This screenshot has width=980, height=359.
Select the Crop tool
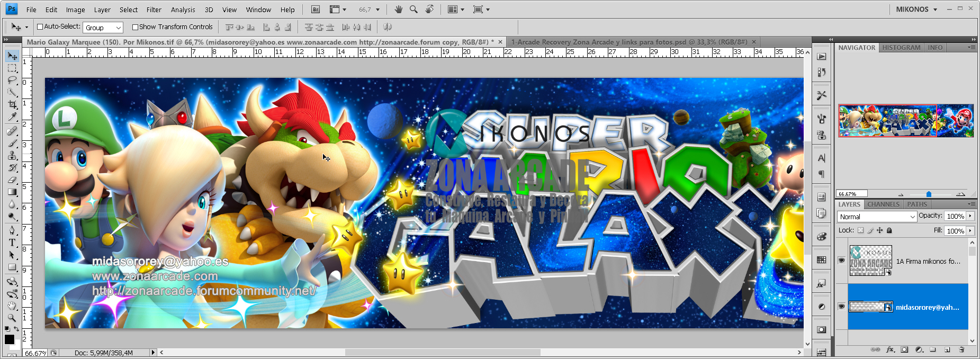point(12,104)
